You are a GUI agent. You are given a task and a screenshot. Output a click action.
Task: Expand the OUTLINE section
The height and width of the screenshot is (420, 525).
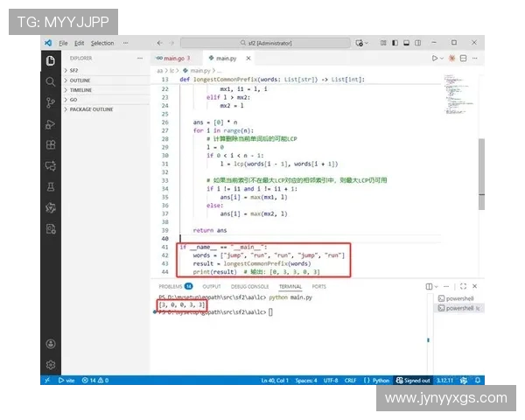pyautogui.click(x=80, y=80)
